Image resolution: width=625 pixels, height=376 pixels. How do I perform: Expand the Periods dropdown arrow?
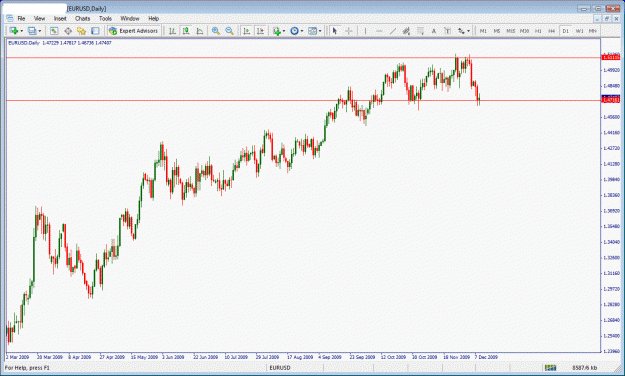[x=302, y=31]
